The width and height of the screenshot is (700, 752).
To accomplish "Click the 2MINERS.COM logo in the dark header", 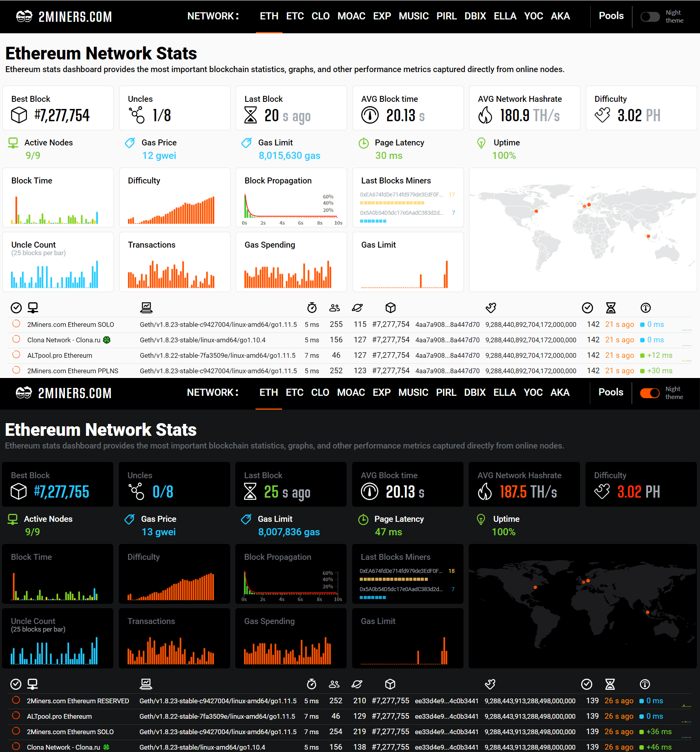I will point(64,393).
